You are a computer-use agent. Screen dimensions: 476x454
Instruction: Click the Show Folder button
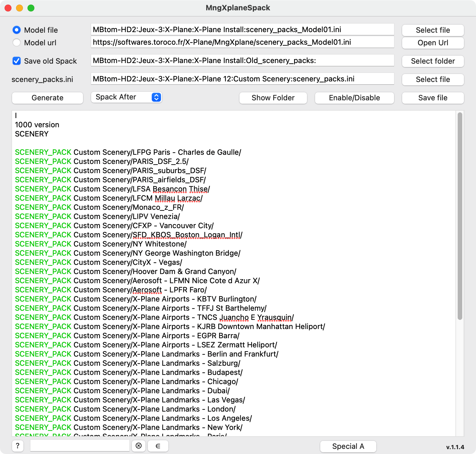273,98
